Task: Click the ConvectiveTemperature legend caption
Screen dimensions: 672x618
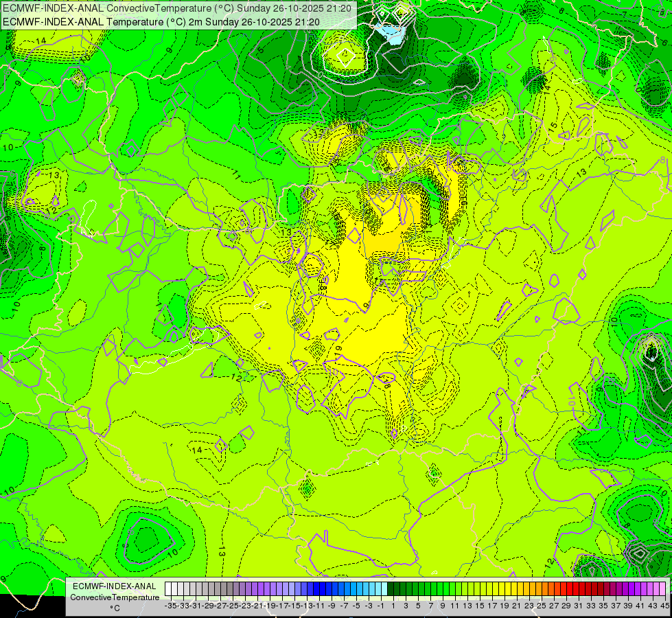Action: 115,597
